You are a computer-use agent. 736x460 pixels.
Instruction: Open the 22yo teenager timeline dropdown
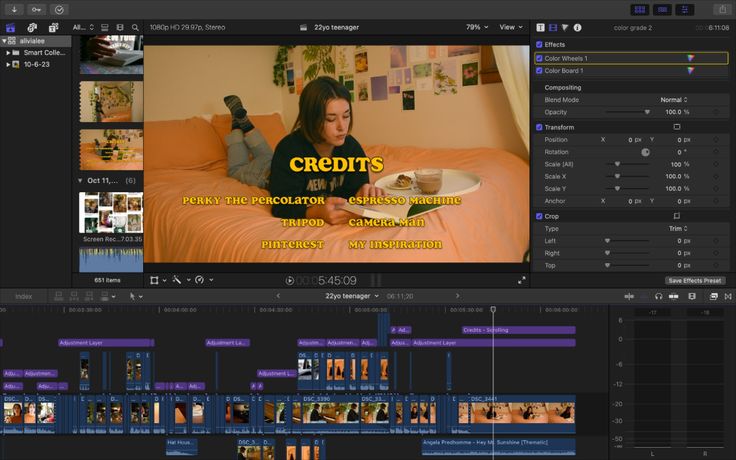coord(352,296)
